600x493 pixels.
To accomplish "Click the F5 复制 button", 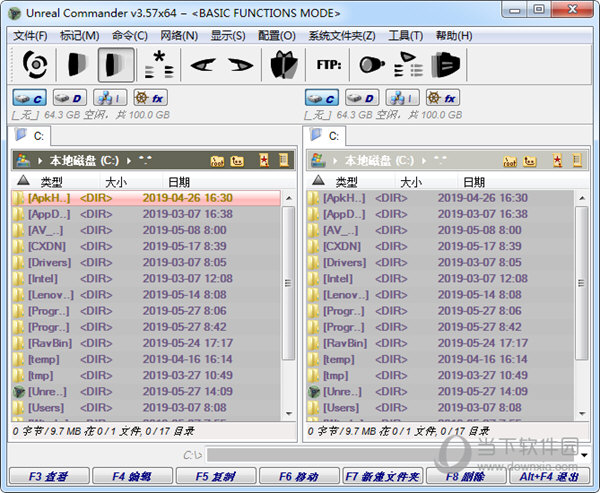I will [x=216, y=476].
